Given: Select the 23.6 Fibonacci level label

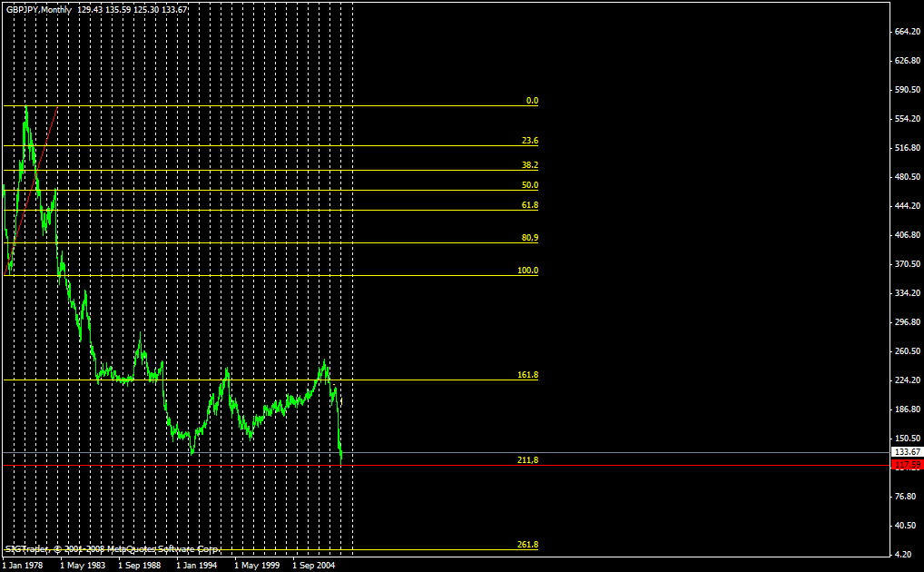Looking at the screenshot, I should (530, 141).
